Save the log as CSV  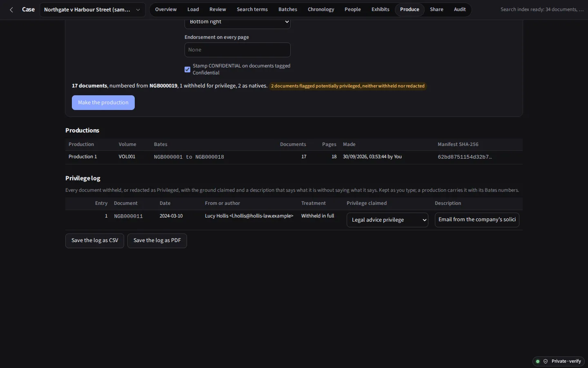tap(95, 241)
